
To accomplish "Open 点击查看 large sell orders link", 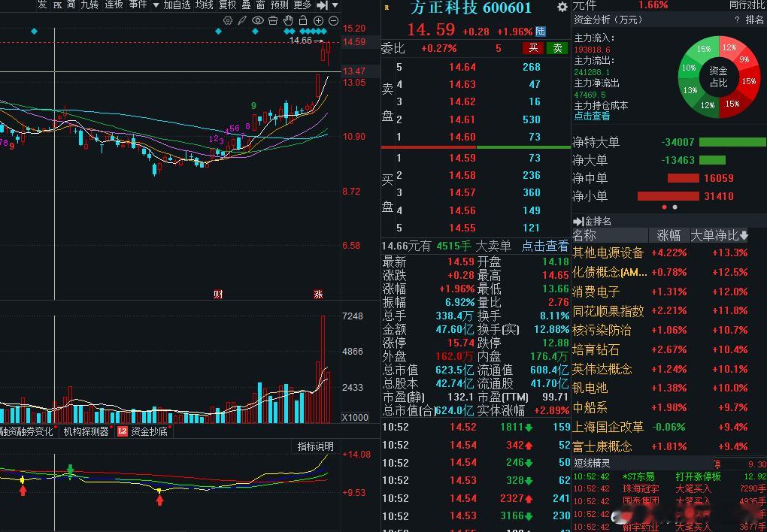I will (545, 246).
